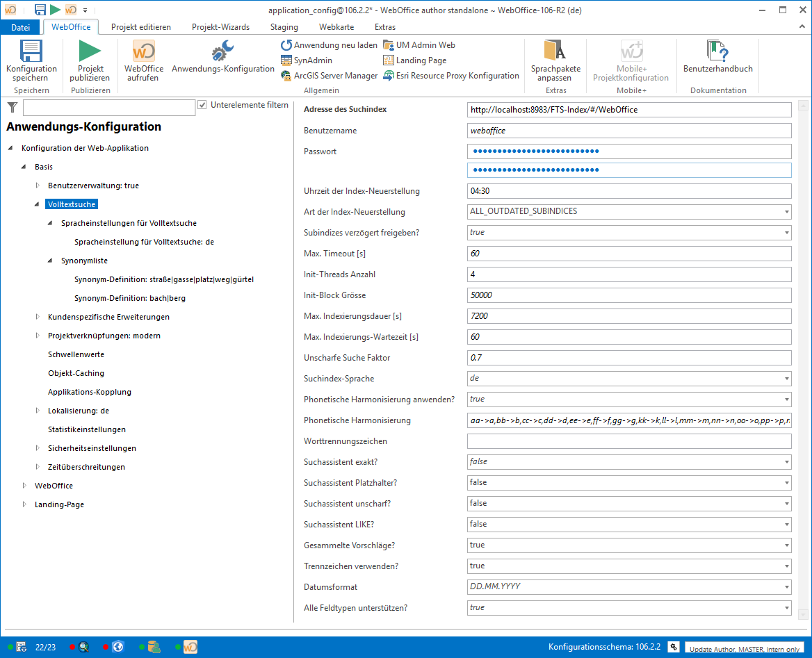The height and width of the screenshot is (658, 812).
Task: Open the Benutzerhandbuch documentation
Action: pos(717,52)
